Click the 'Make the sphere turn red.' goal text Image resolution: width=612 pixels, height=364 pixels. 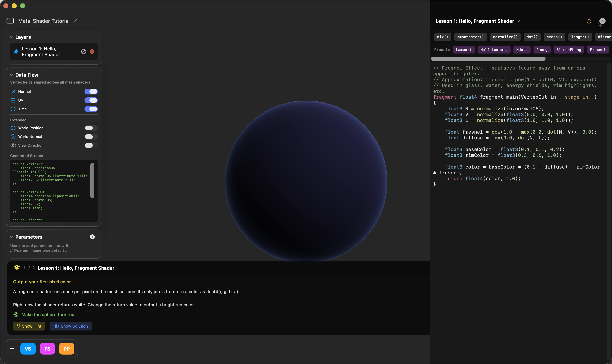tap(49, 315)
